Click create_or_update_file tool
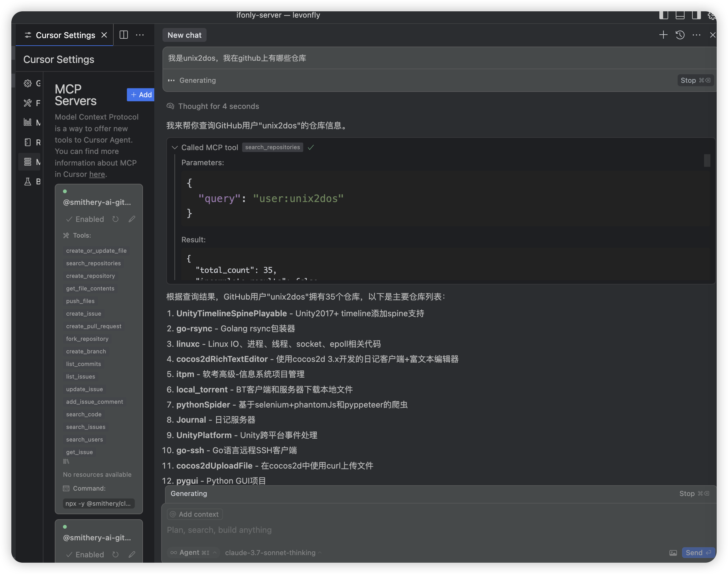The height and width of the screenshot is (574, 728). point(96,251)
